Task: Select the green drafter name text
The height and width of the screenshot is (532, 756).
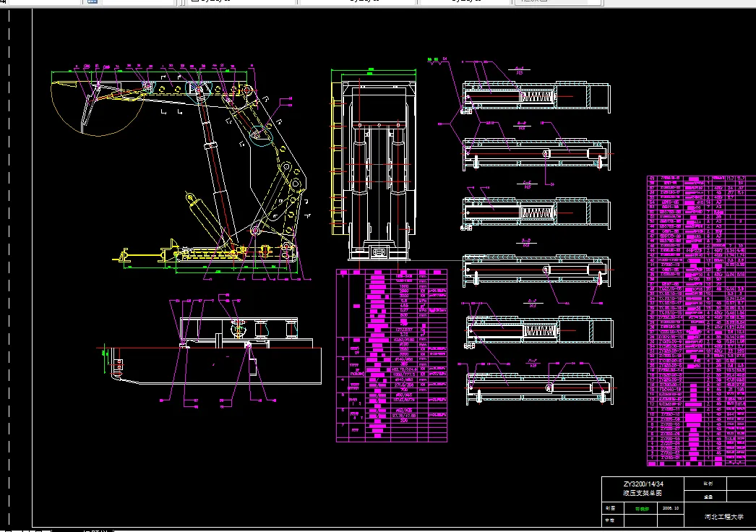Action: (642, 509)
